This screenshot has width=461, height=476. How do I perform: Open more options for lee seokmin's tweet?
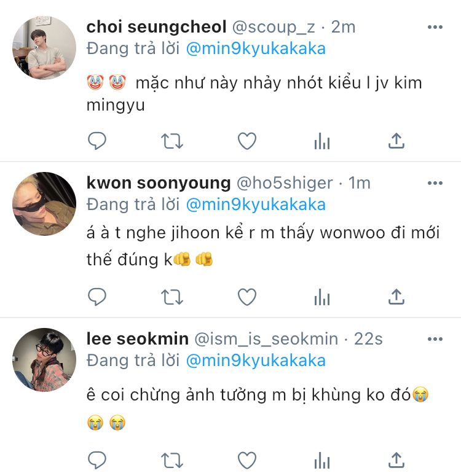click(435, 339)
